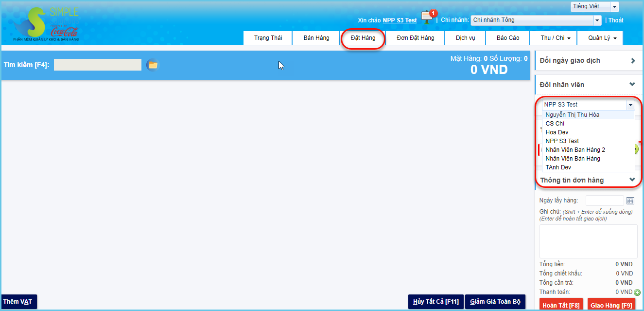
Task: Click the Hủy Tất Cả [F11] button
Action: (435, 302)
